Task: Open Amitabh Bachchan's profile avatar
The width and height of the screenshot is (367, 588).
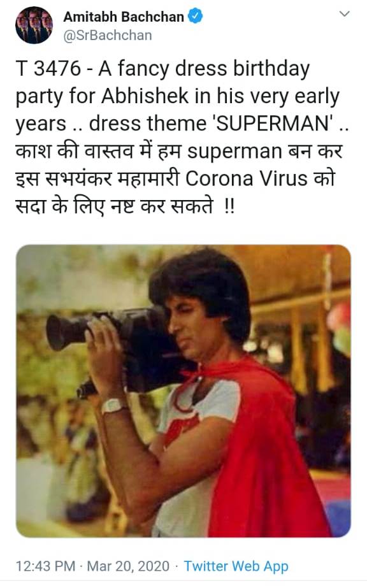Action: click(34, 25)
